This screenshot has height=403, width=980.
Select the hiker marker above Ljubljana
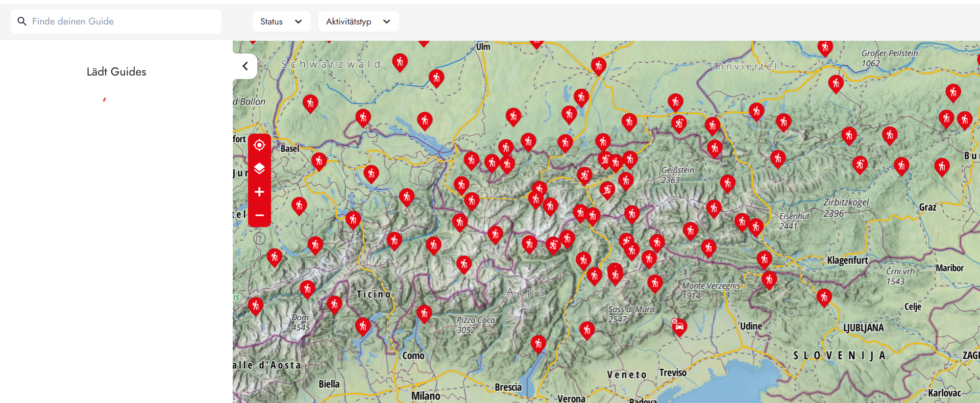click(x=824, y=297)
